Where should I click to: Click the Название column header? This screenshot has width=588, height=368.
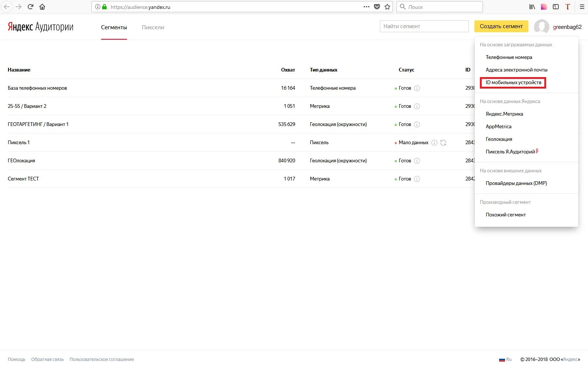pos(19,70)
